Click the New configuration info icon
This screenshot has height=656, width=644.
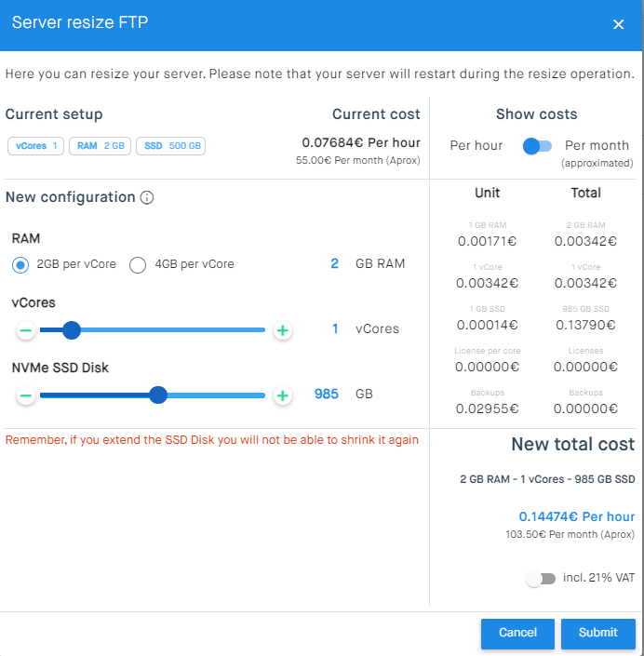pos(147,197)
